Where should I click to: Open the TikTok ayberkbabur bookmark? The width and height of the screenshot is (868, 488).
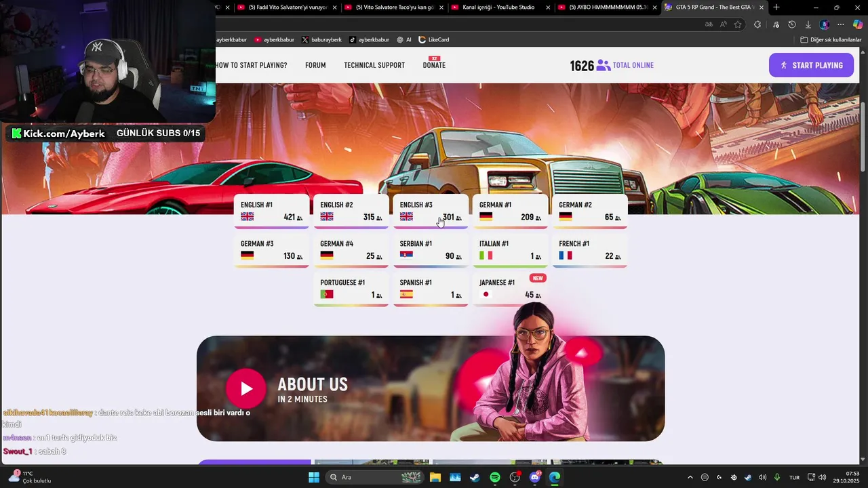click(369, 40)
